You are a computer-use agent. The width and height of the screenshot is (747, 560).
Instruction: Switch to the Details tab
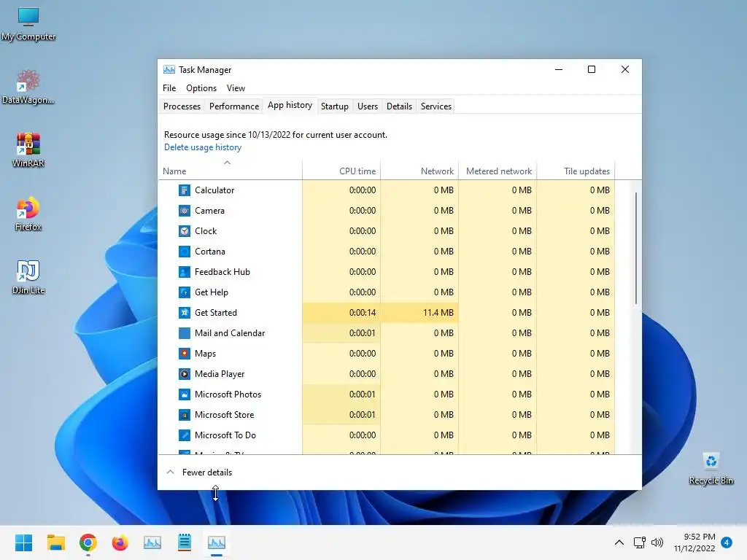(x=399, y=106)
